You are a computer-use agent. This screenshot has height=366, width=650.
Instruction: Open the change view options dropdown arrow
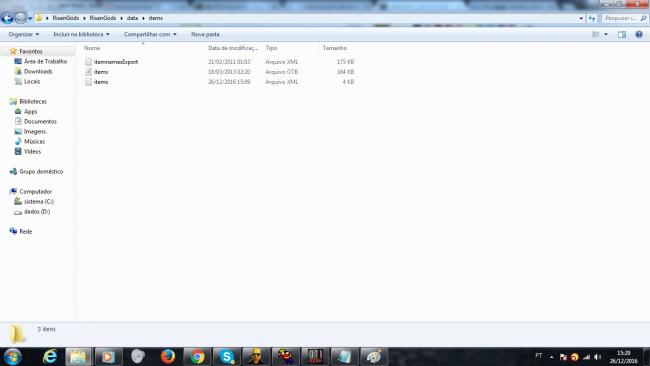coord(606,34)
